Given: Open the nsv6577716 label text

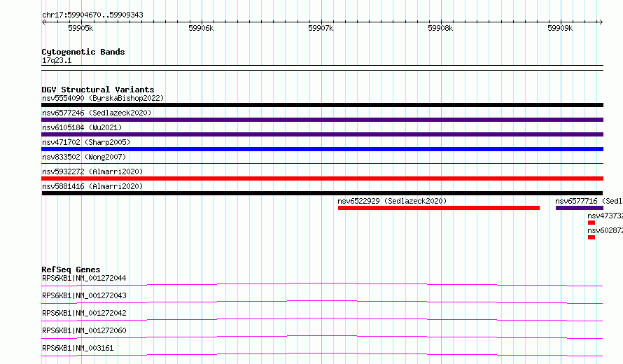Looking at the screenshot, I should (x=589, y=201).
